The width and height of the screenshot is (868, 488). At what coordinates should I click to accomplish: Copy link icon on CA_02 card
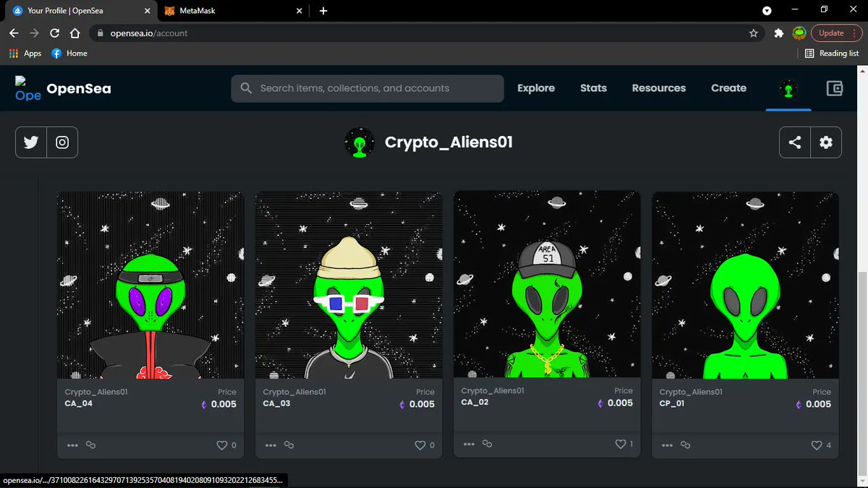[x=488, y=444]
